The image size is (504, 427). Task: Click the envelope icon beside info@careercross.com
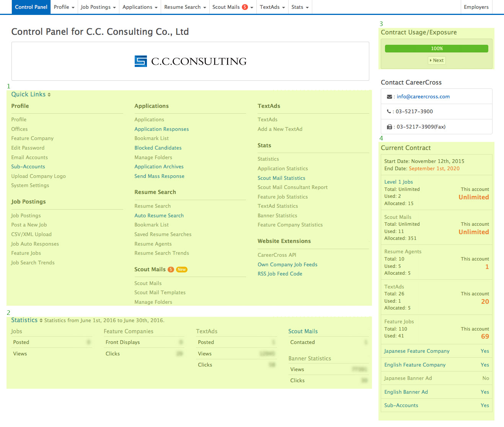point(390,97)
